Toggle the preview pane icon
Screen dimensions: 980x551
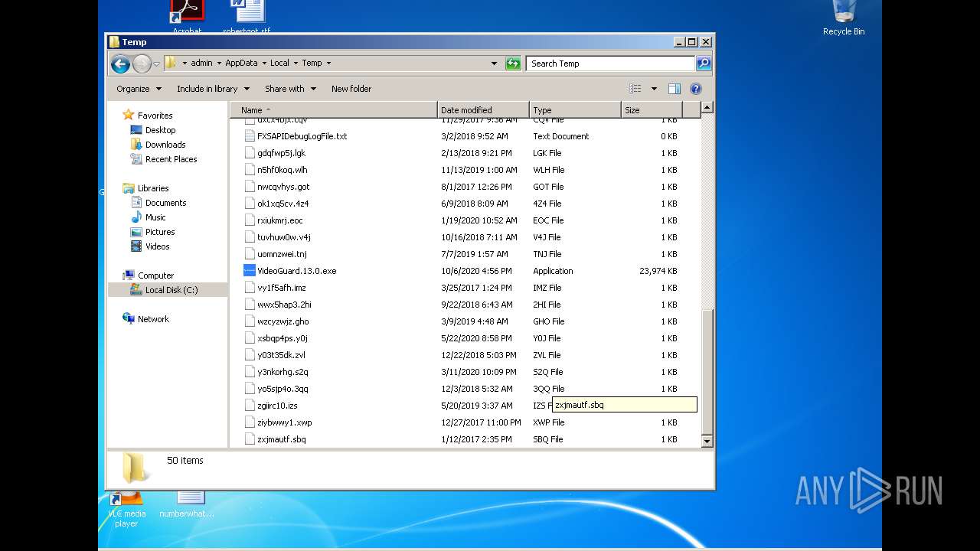click(675, 89)
